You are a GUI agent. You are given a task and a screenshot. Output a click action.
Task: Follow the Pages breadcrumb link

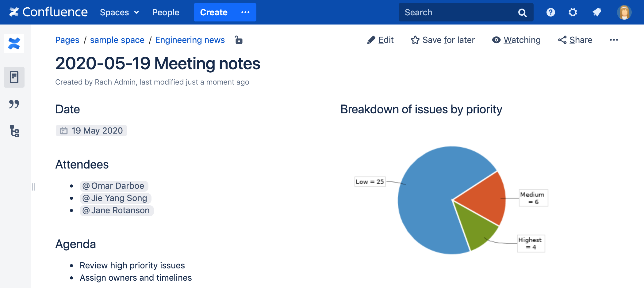67,40
